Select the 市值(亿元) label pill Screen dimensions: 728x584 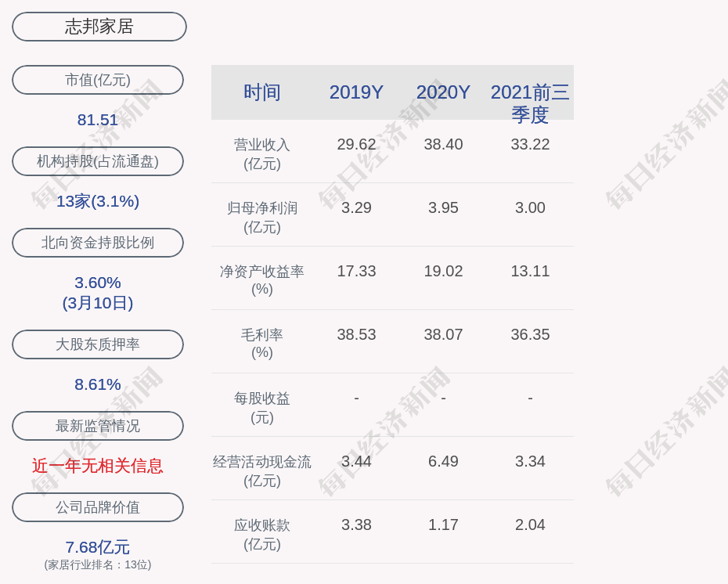(98, 80)
